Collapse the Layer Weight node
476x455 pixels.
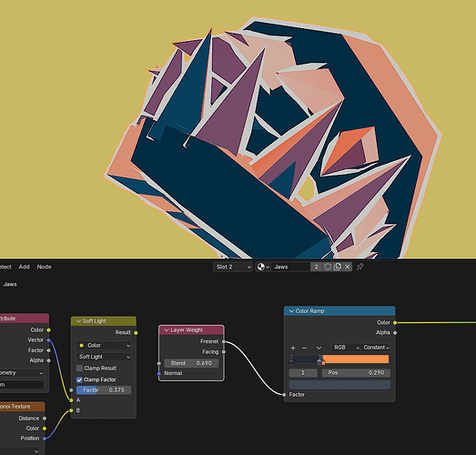click(167, 330)
